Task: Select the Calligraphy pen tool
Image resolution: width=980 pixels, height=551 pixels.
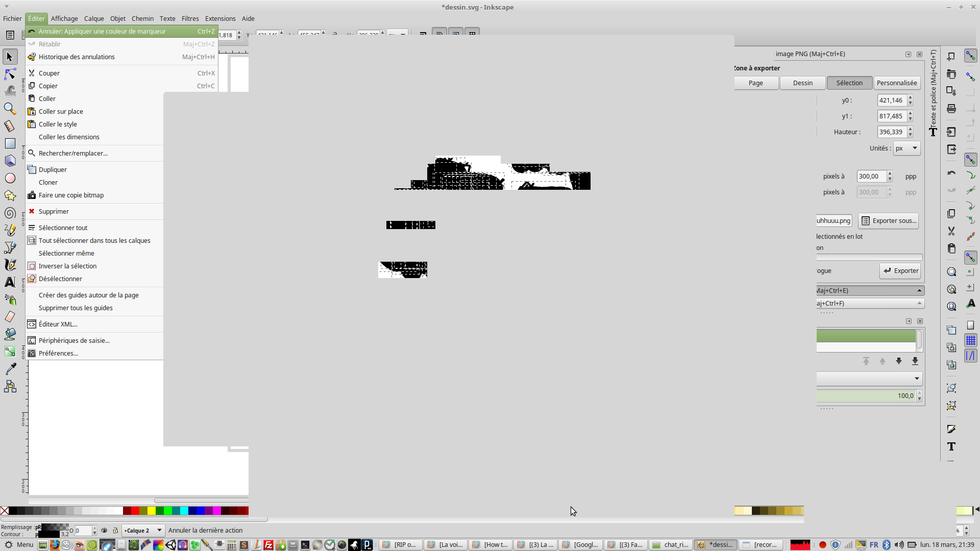Action: click(x=10, y=265)
